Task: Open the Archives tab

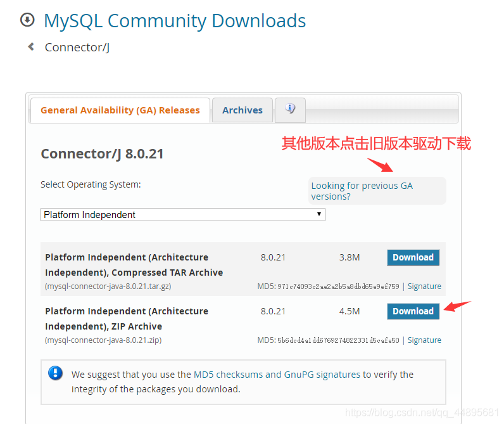Action: 243,110
